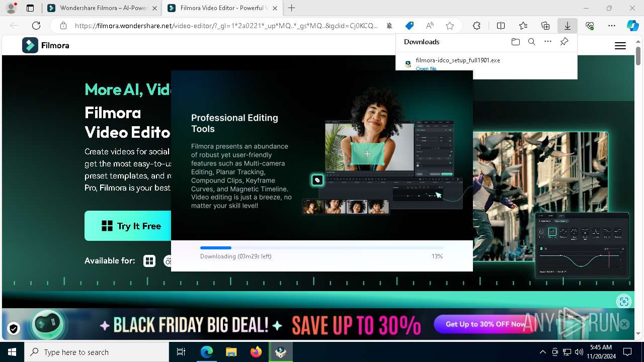
Task: Show hidden system tray icons
Action: tap(542, 352)
